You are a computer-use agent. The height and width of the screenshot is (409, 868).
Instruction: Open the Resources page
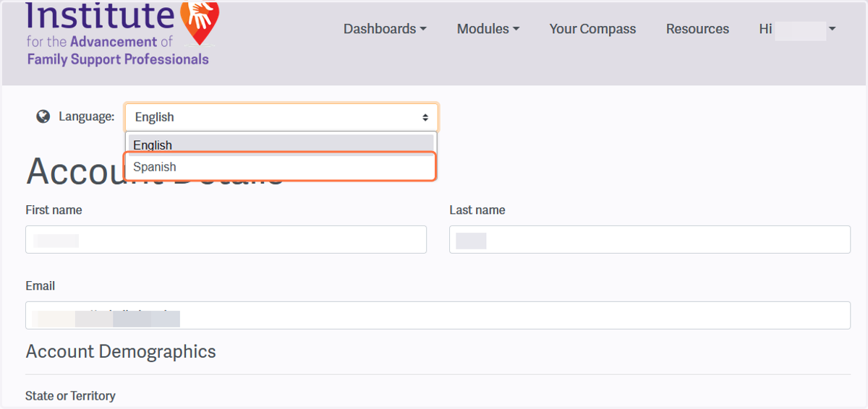tap(697, 29)
